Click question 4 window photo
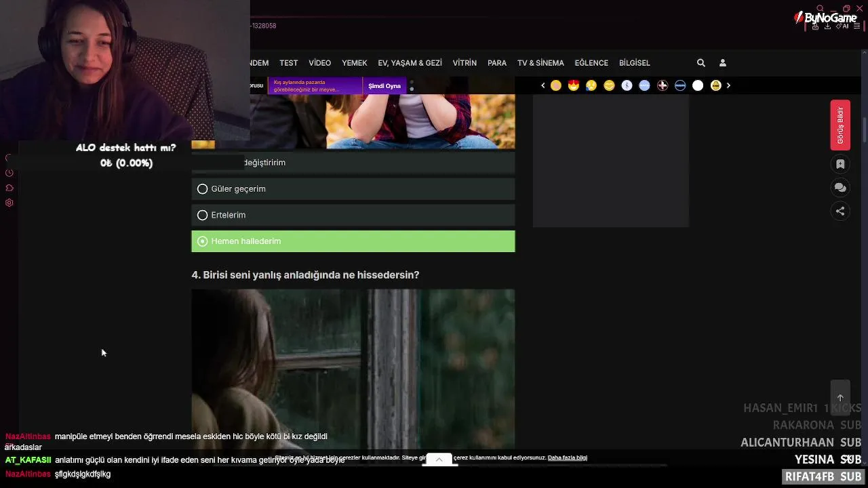The height and width of the screenshot is (488, 868). pos(353,369)
